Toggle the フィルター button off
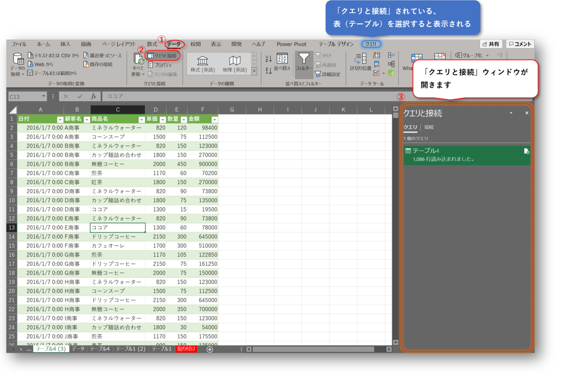Image resolution: width=576 pixels, height=392 pixels. (303, 63)
